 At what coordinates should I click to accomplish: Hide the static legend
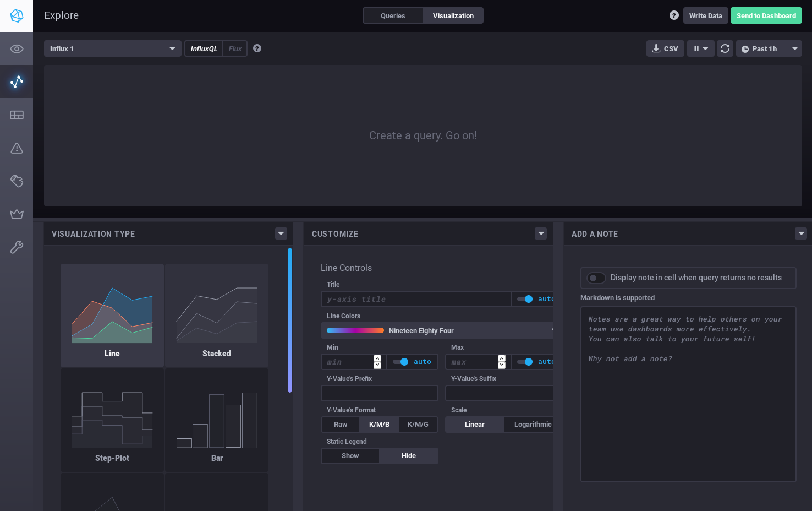pyautogui.click(x=409, y=456)
